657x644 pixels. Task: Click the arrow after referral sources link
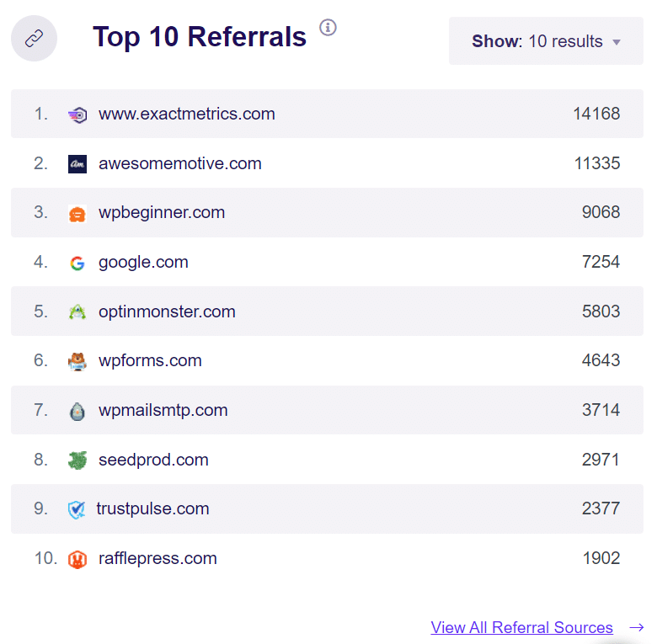point(637,628)
